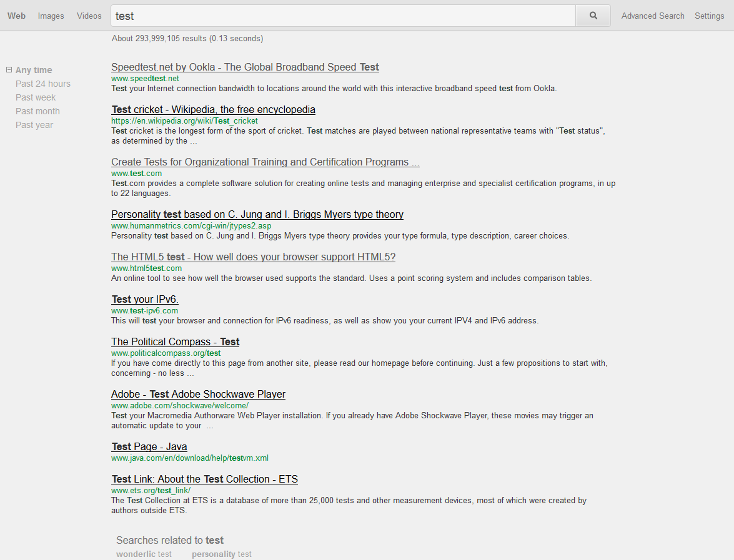This screenshot has height=560, width=734.
Task: Search related term 'personality test'
Action: click(x=221, y=554)
